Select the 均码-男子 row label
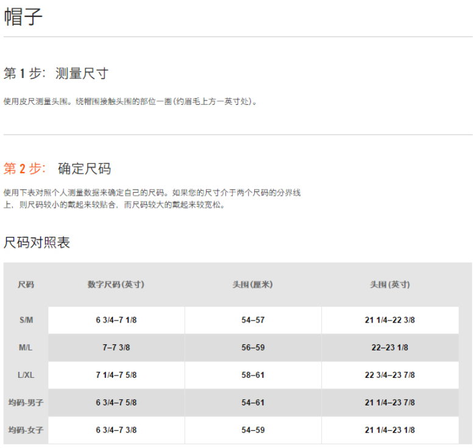This screenshot has width=476, height=448. pyautogui.click(x=26, y=402)
